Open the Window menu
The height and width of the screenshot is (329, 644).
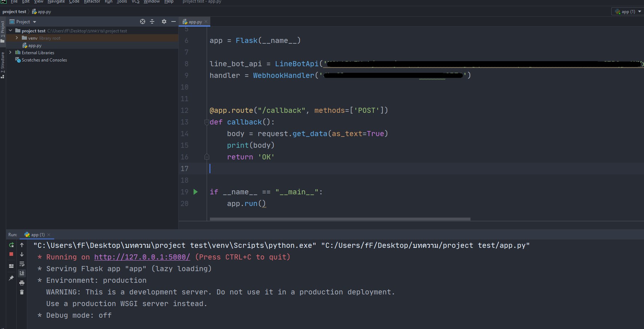tap(151, 1)
